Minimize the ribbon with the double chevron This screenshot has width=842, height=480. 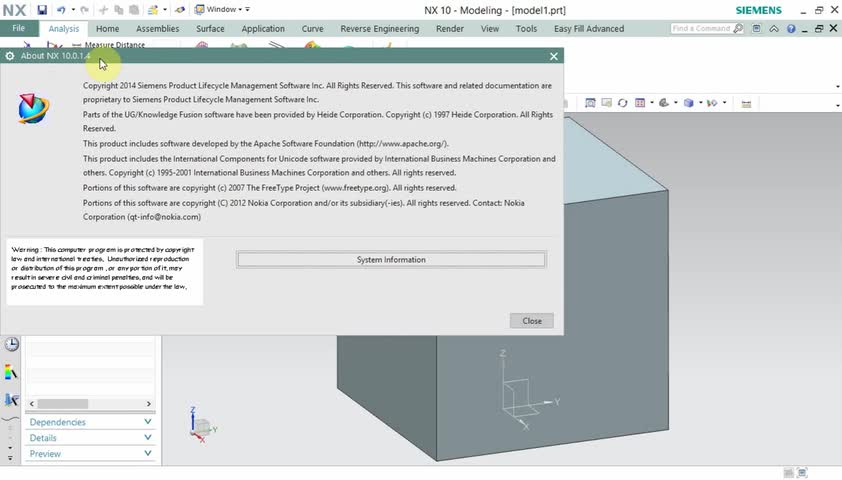774,28
